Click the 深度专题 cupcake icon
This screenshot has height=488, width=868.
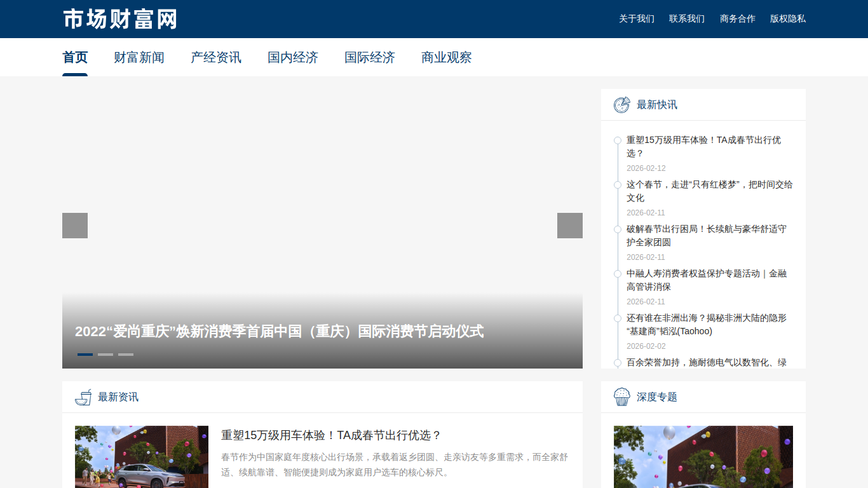(x=621, y=397)
